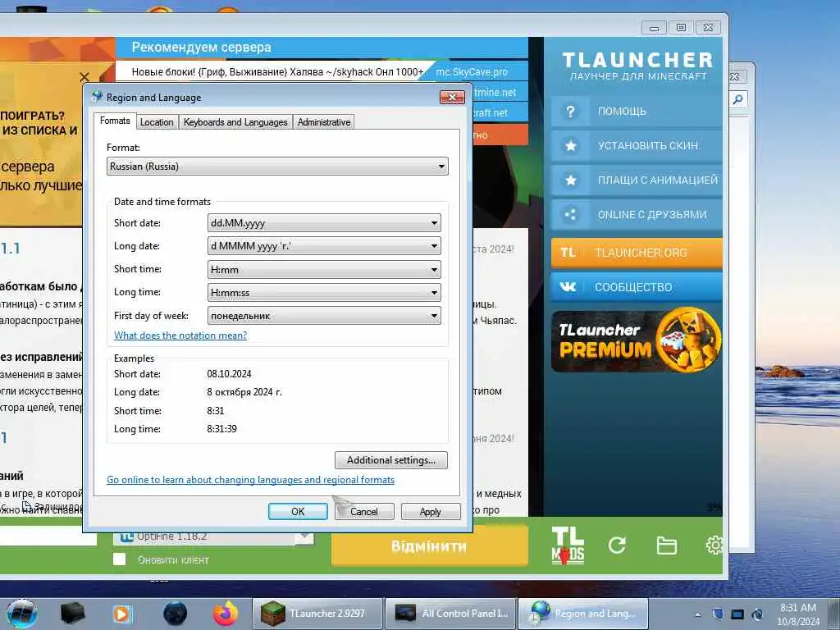This screenshot has height=630, width=840.
Task: Close the Region and Language dialog
Action: coord(452,97)
